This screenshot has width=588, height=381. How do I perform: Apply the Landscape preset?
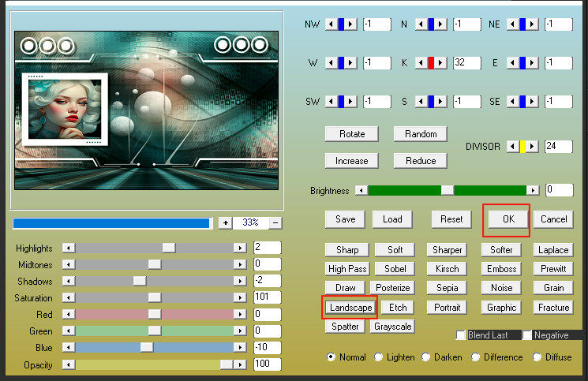tap(350, 307)
